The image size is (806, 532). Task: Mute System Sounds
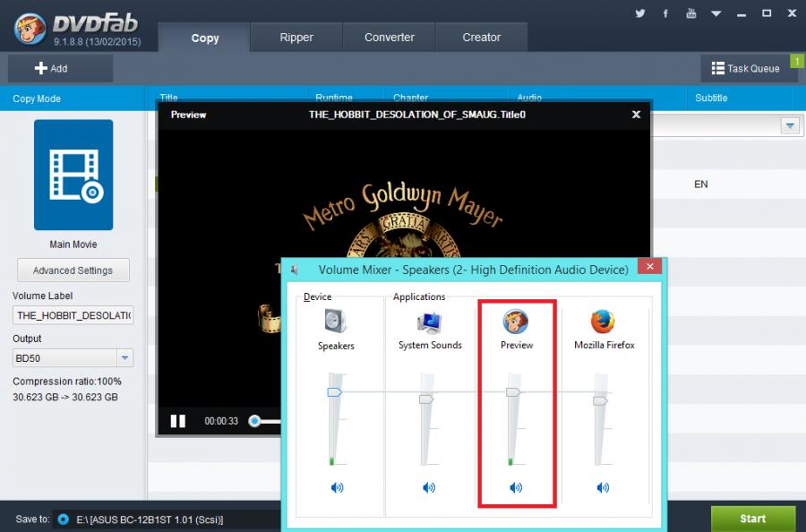coord(429,487)
